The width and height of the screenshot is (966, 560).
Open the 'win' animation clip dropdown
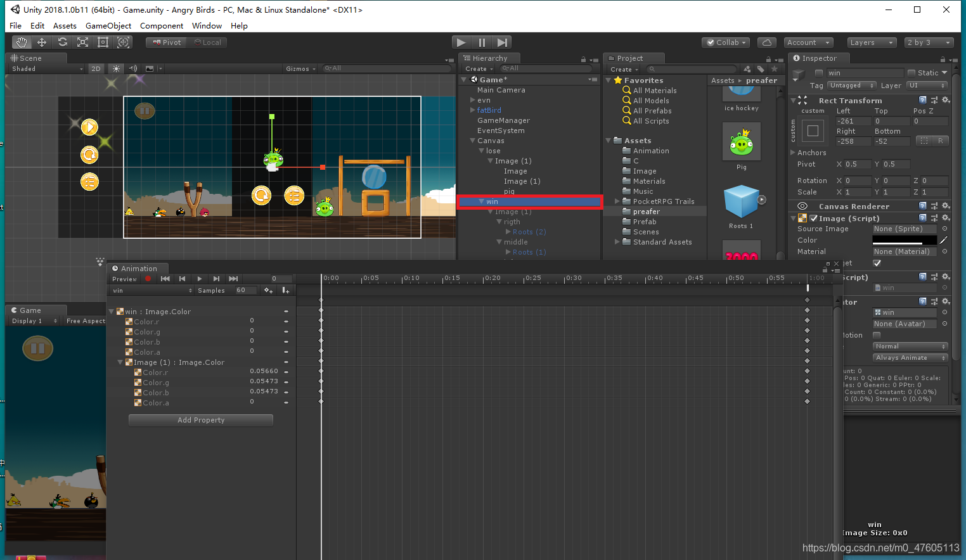pyautogui.click(x=152, y=290)
